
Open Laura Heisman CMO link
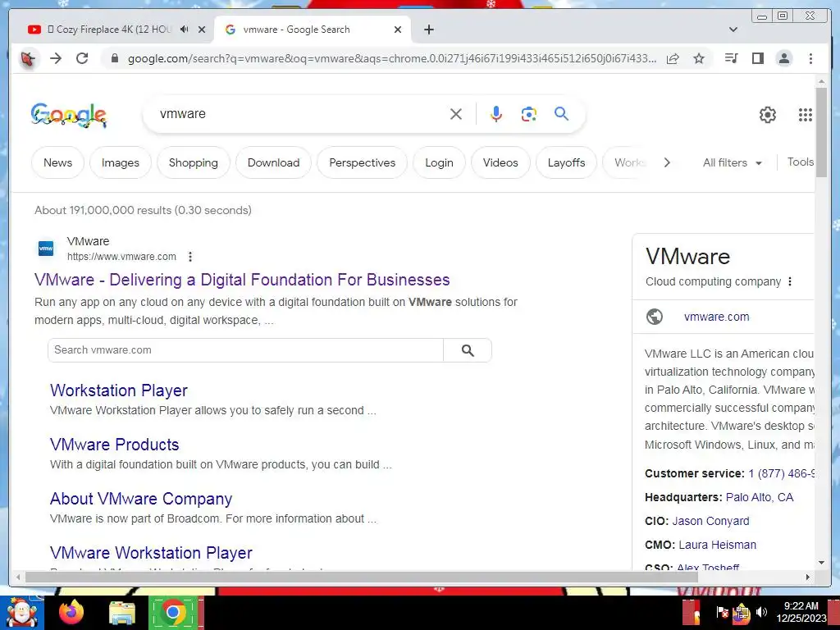pos(717,545)
